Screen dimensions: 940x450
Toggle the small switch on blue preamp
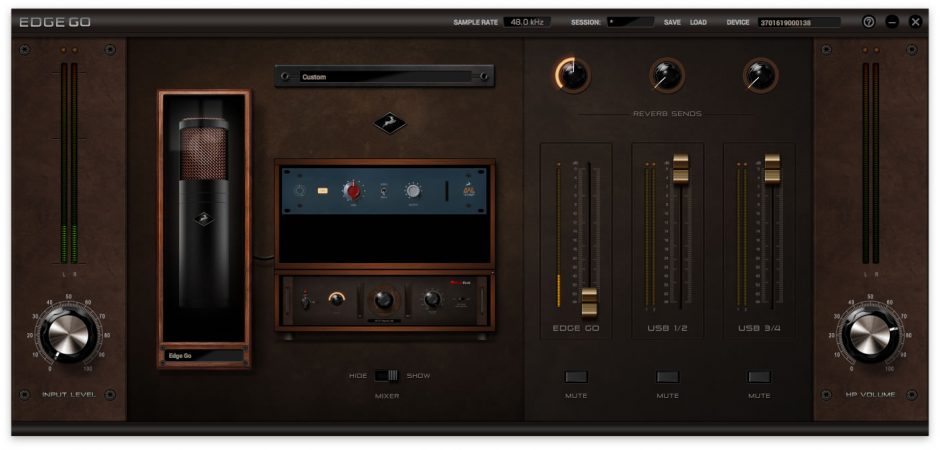383,192
